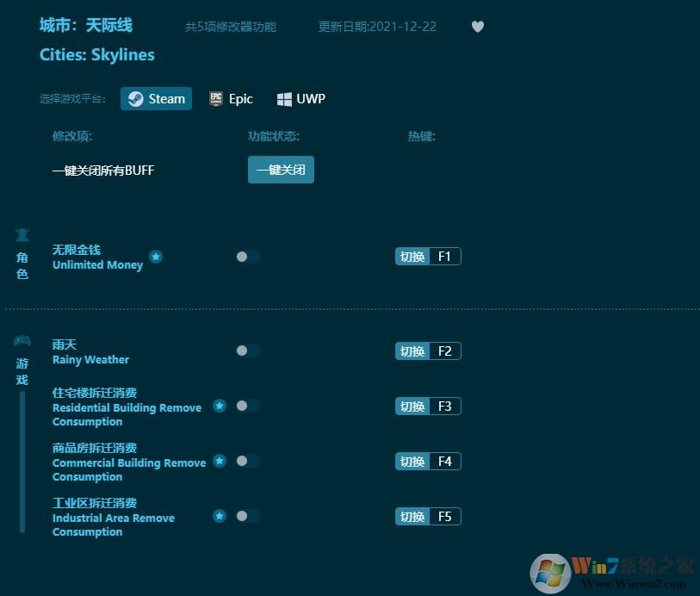This screenshot has width=700, height=596.
Task: Turn on Commercial Building Remove Consumption
Action: [249, 461]
